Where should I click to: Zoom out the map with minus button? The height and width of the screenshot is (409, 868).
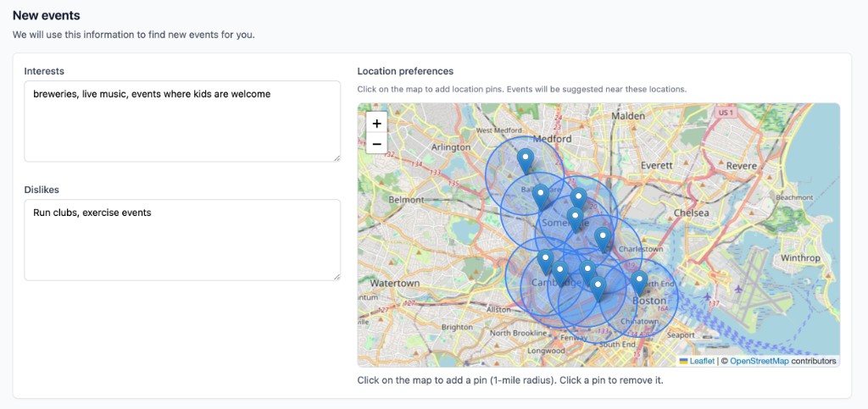376,144
